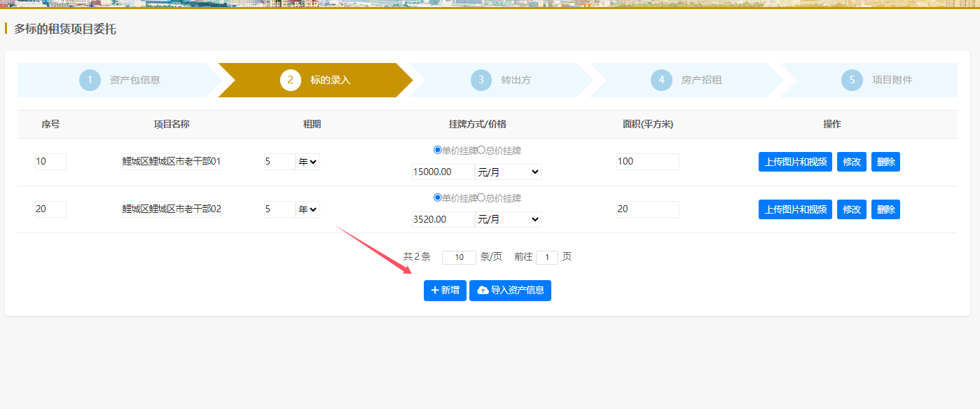
Task: Click the 项目名称 column header
Action: (172, 124)
